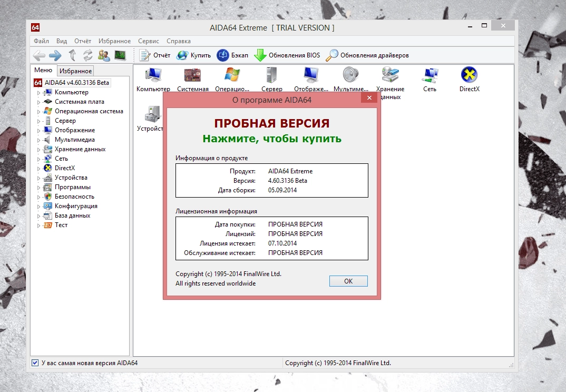
Task: Select Программы in the tree
Action: [73, 187]
